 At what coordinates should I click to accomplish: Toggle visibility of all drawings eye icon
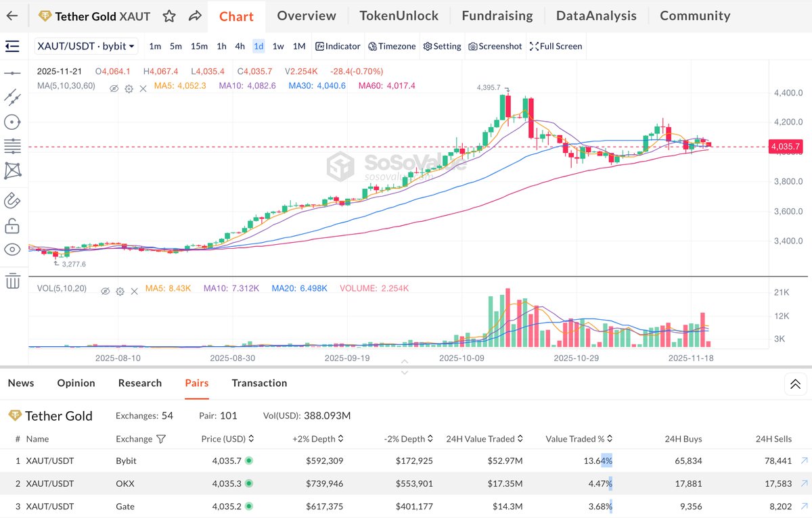coord(12,250)
